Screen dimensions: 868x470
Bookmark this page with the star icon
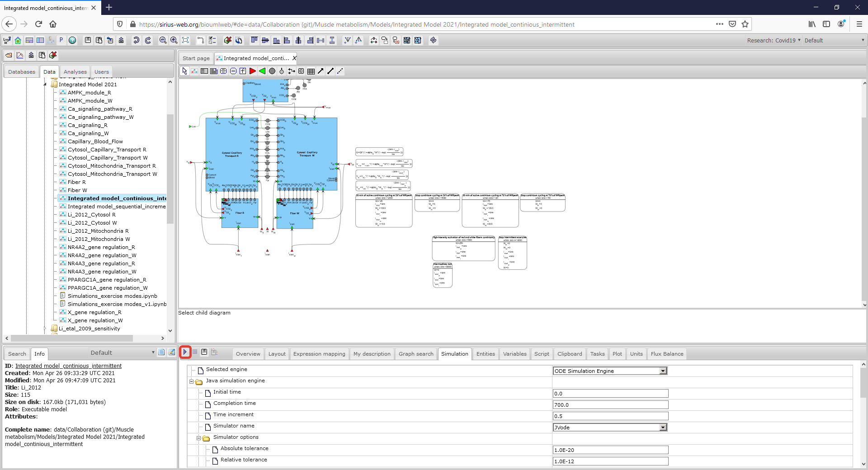pyautogui.click(x=745, y=24)
